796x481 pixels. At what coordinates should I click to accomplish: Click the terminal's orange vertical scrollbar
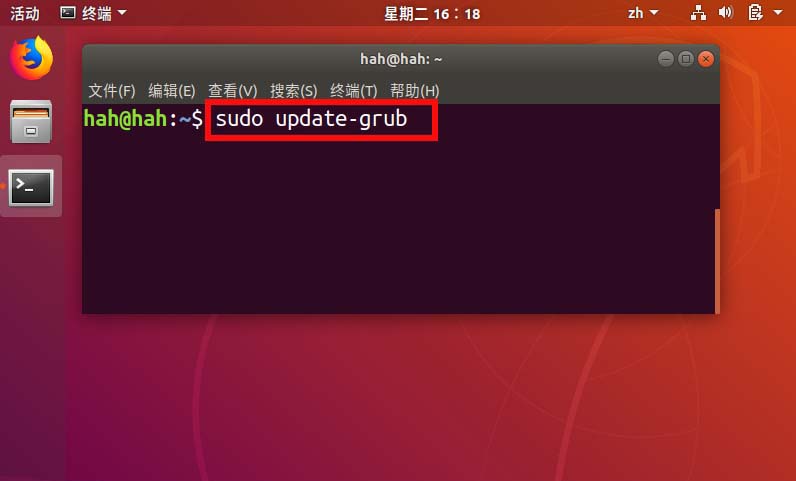[717, 261]
